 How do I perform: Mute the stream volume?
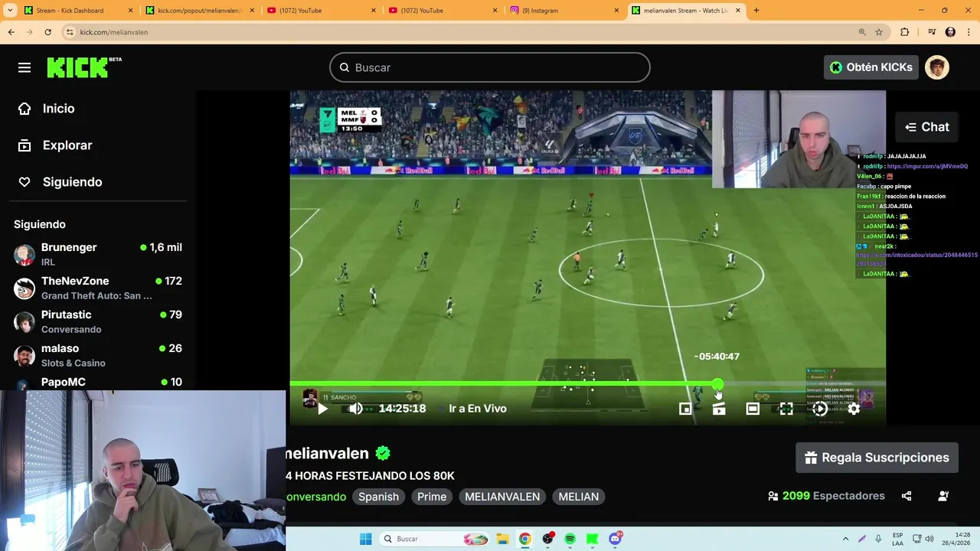pos(356,409)
